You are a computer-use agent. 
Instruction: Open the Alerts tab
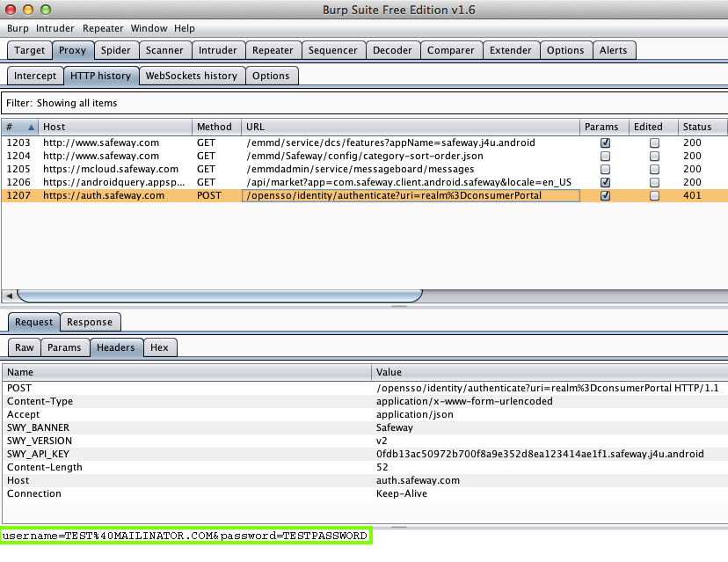click(614, 50)
